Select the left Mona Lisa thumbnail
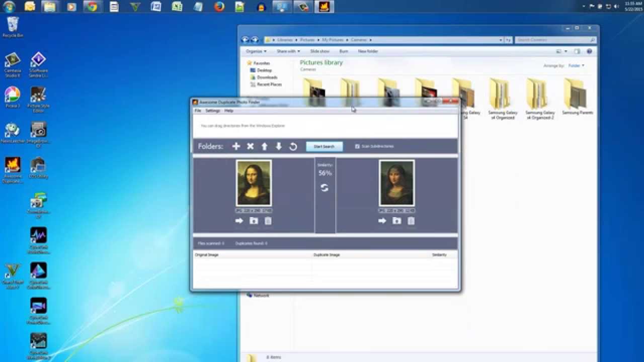Screen dimensions: 644x362 [x=254, y=183]
